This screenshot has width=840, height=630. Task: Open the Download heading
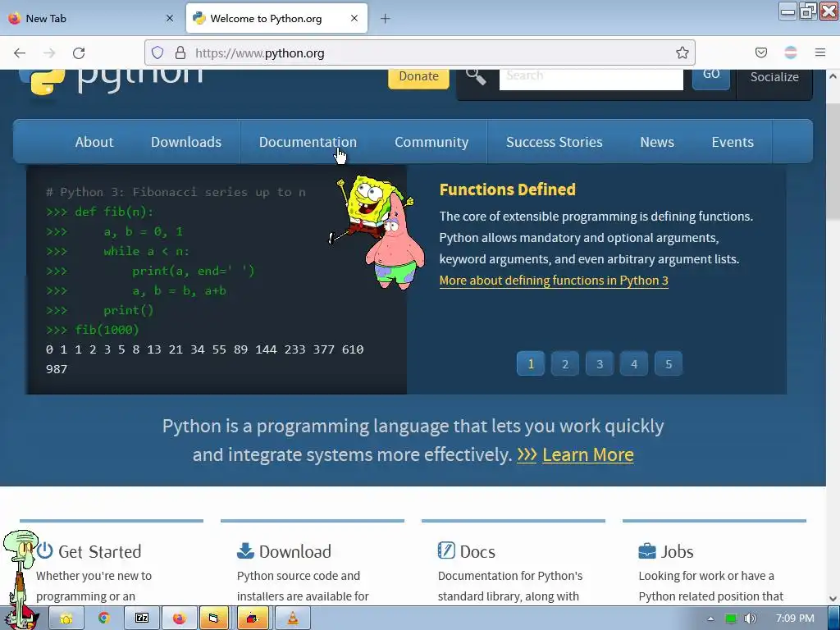[x=294, y=552]
